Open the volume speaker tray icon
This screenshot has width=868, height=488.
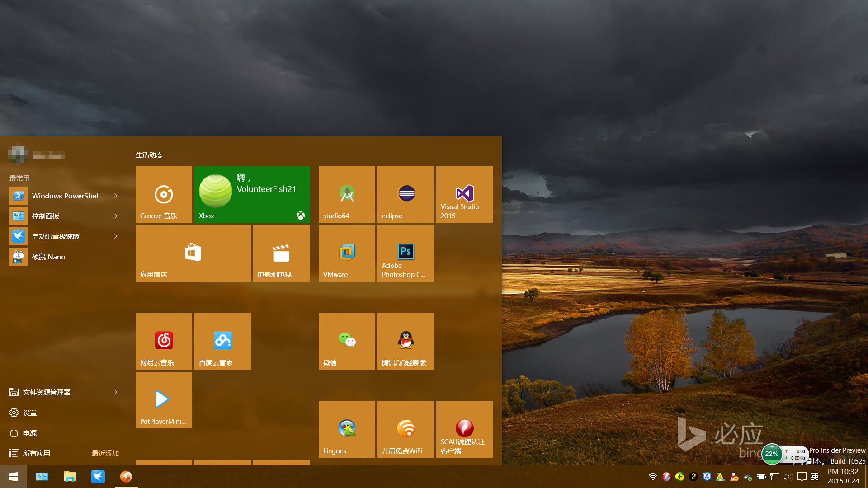pyautogui.click(x=788, y=477)
